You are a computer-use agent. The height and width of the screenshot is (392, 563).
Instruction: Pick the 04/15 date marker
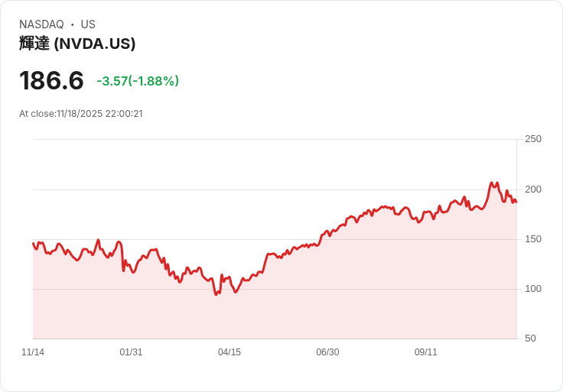pyautogui.click(x=229, y=352)
